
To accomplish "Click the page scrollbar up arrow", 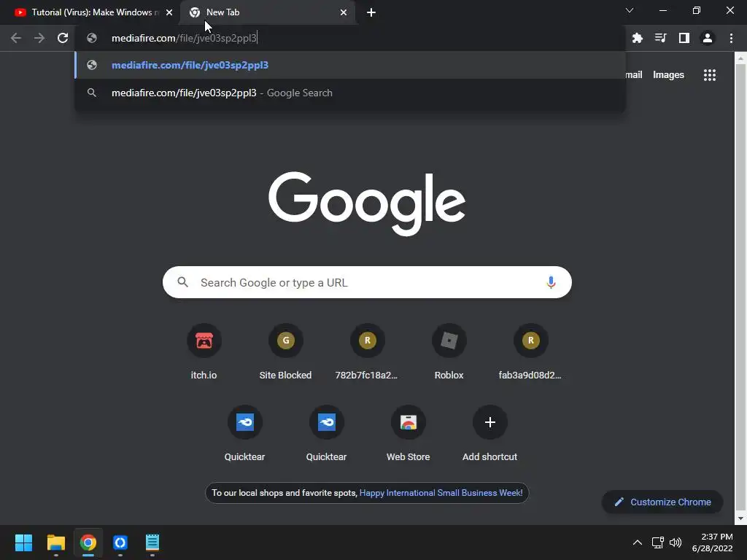I will coord(740,58).
